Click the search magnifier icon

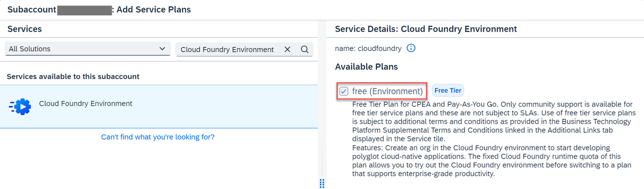305,50
